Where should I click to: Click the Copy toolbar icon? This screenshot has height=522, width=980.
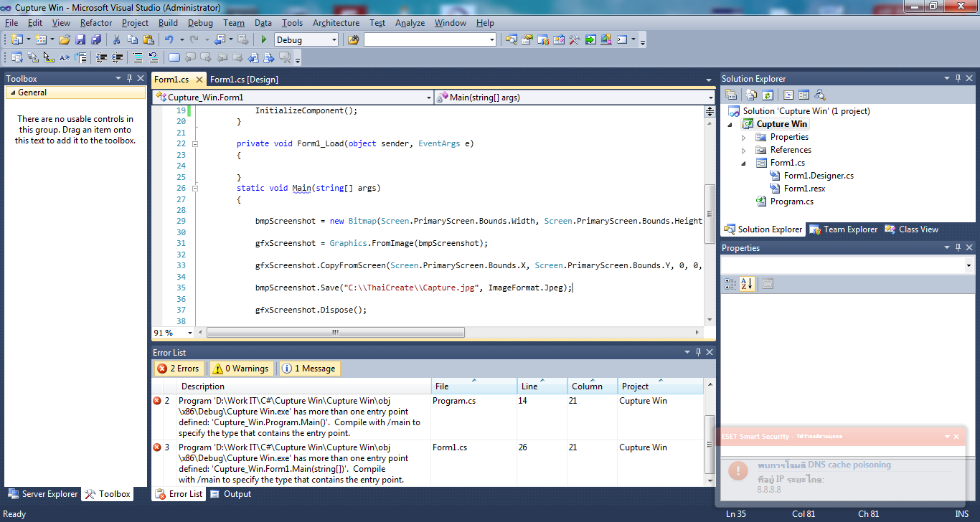click(x=133, y=39)
